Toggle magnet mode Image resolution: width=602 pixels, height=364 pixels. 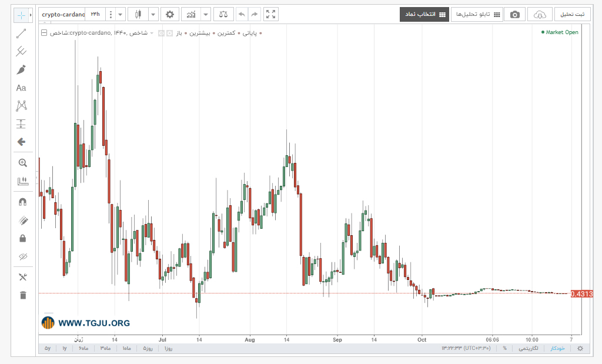pyautogui.click(x=23, y=202)
